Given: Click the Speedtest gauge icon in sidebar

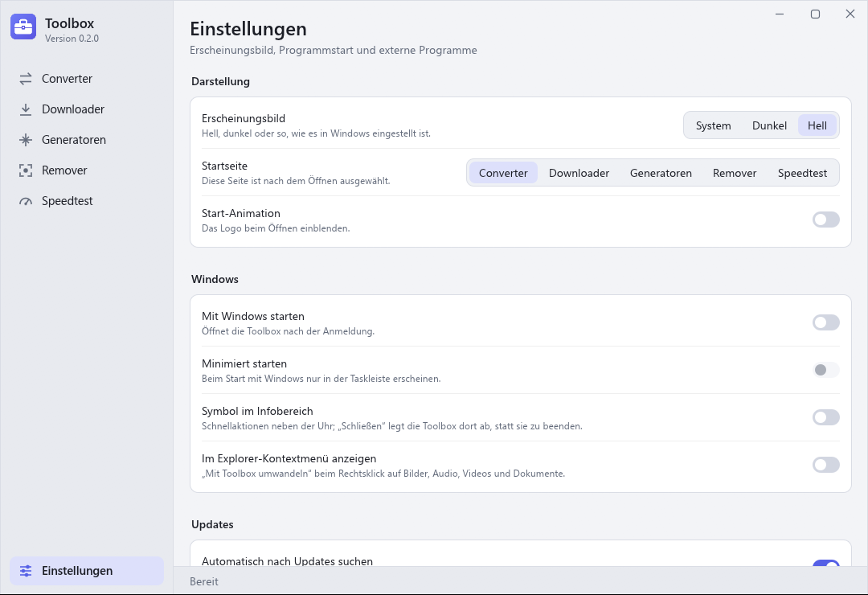Looking at the screenshot, I should [x=26, y=201].
